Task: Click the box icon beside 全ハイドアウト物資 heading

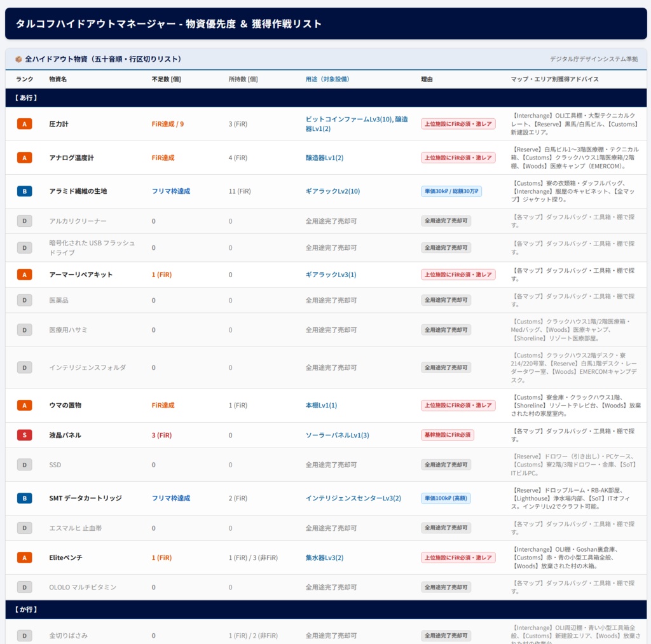Action: (18, 59)
